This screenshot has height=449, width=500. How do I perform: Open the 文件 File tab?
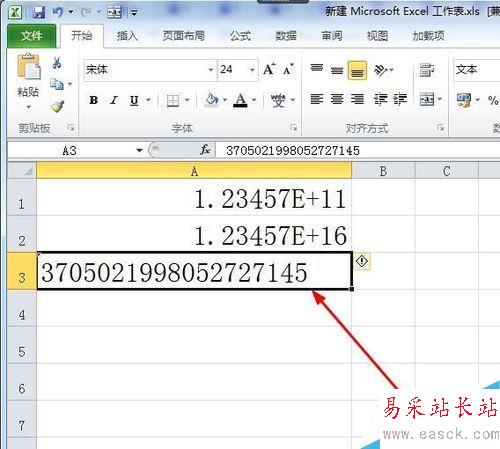(32, 36)
